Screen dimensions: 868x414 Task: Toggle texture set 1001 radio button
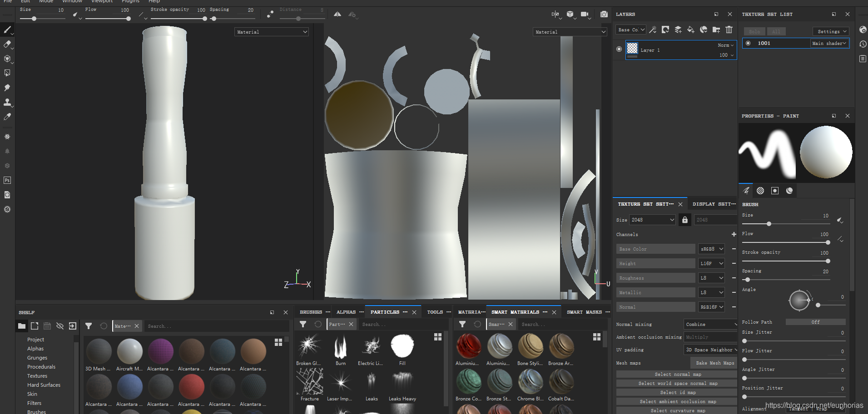point(749,43)
